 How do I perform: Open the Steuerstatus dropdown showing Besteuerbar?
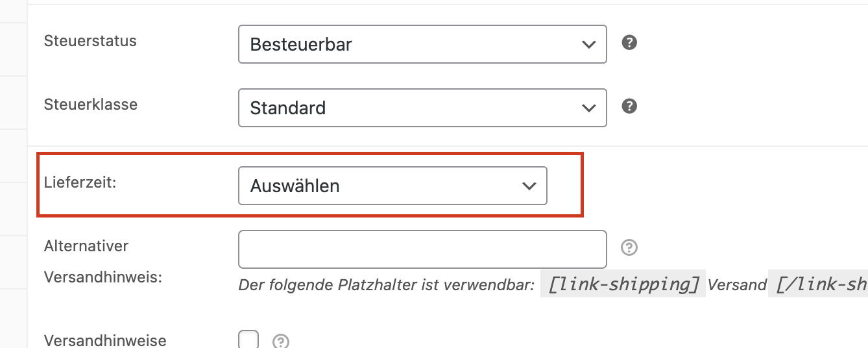(x=422, y=44)
